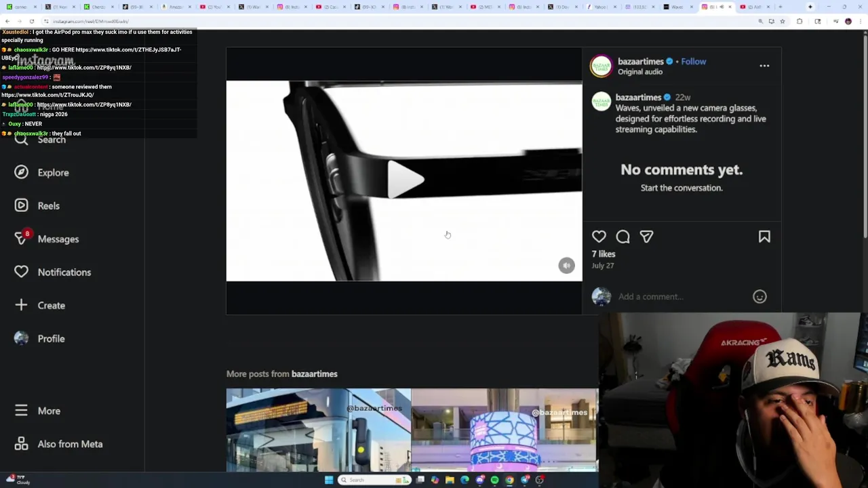Screen dimensions: 868x488
Task: Open the emoji picker in the comment box
Action: pyautogui.click(x=759, y=296)
